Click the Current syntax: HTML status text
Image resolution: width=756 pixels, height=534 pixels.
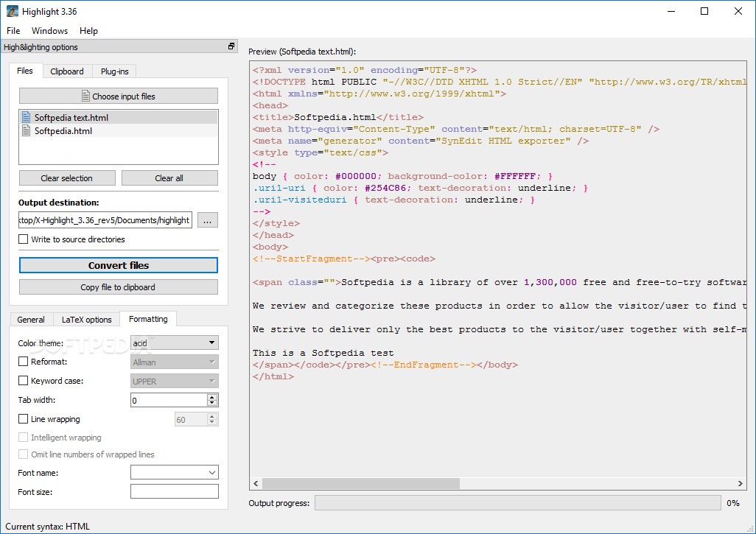(x=48, y=527)
